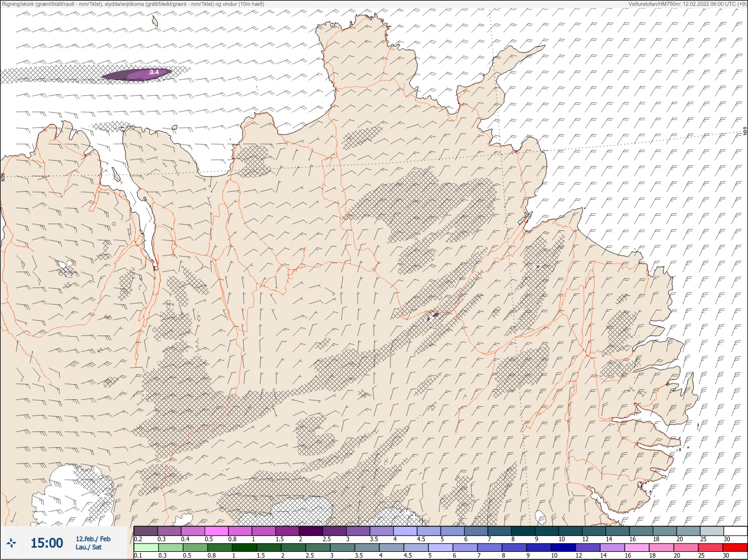Select upper legend purple swatch labelled 1.5

[288, 531]
